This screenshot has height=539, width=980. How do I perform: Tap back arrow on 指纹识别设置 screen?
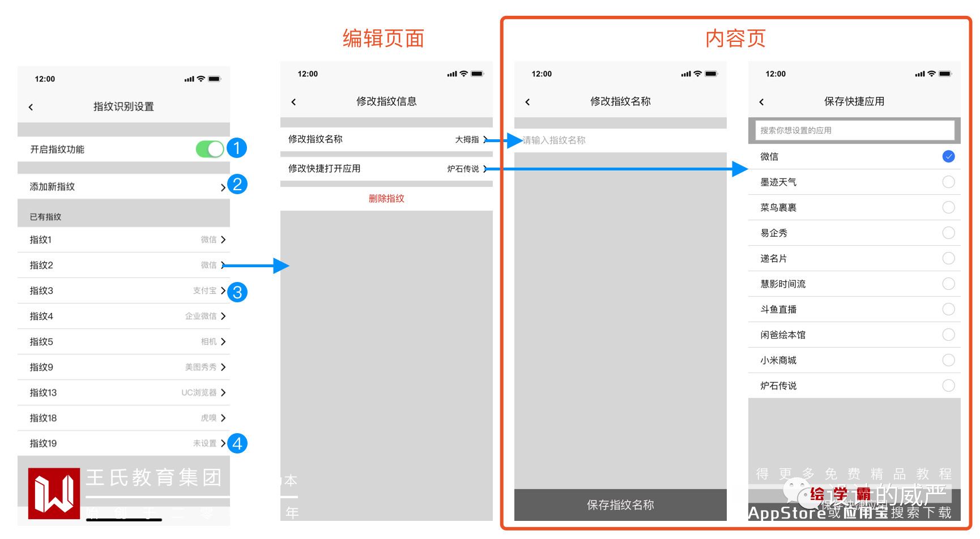(x=31, y=107)
